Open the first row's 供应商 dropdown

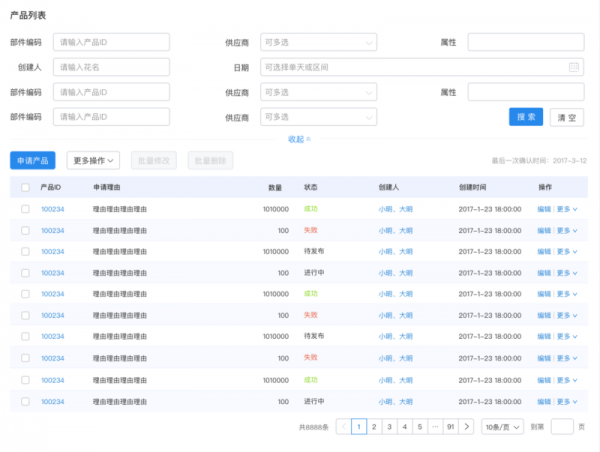318,42
